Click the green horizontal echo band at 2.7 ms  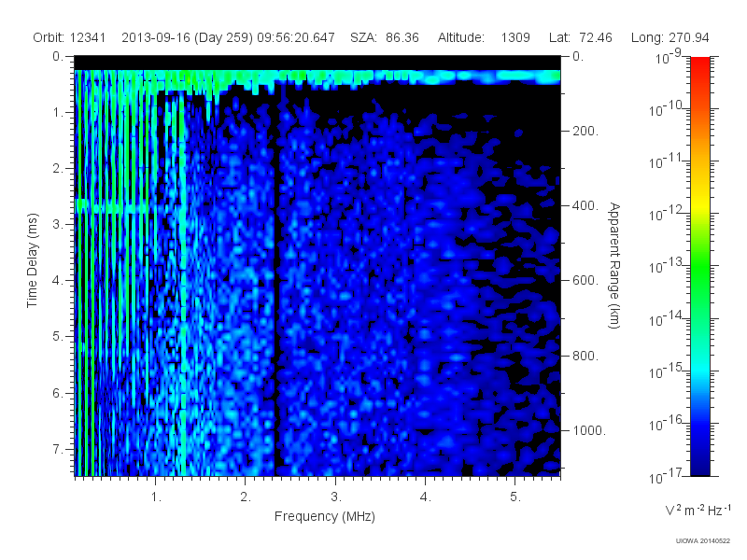[x=114, y=206]
